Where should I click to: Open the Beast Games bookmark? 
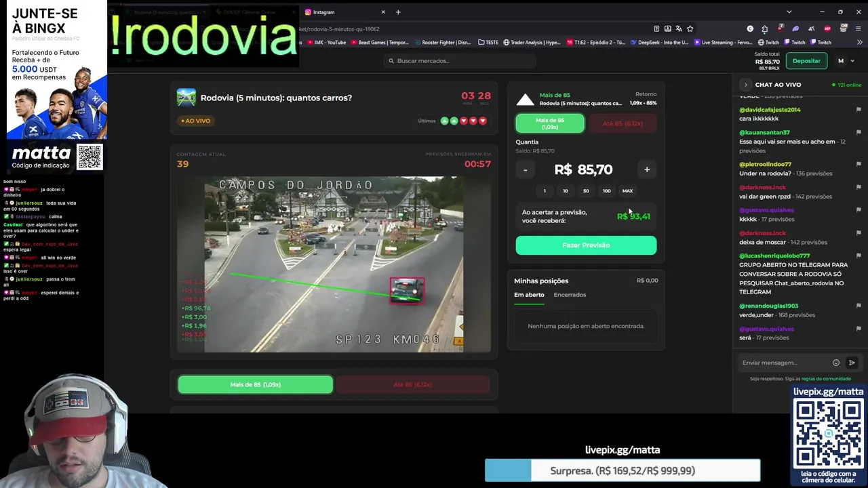(x=380, y=43)
